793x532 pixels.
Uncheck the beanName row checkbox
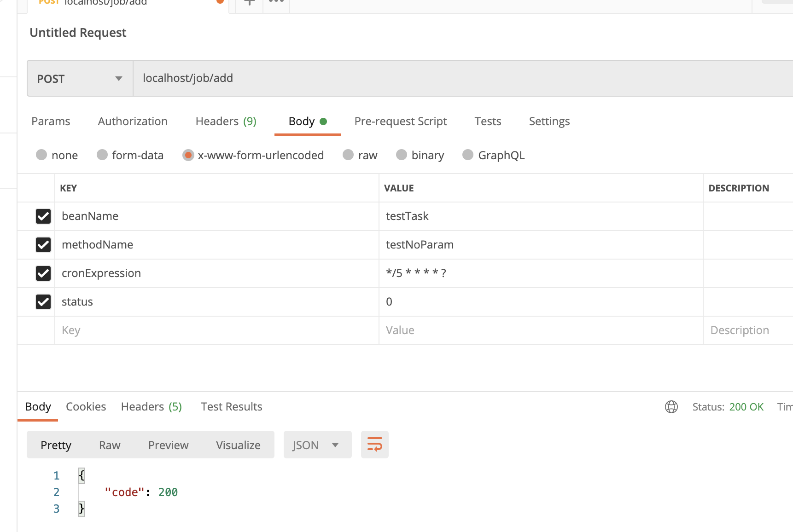click(x=43, y=216)
